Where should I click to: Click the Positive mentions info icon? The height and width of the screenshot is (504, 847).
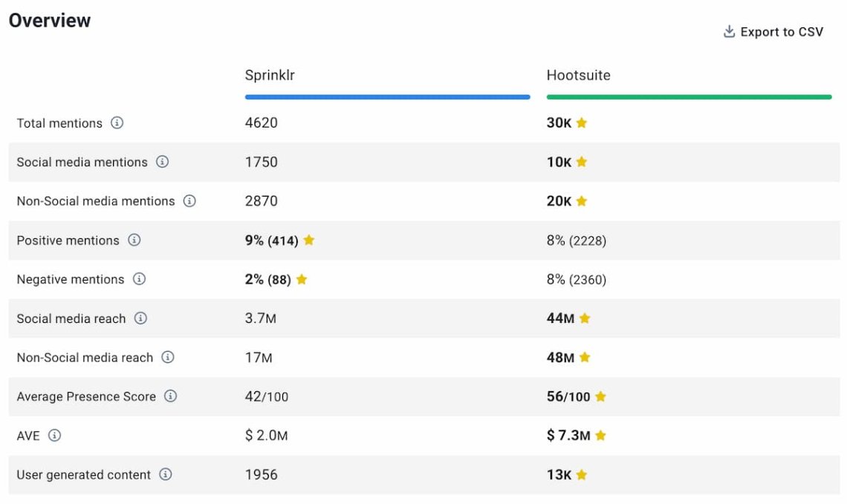134,240
